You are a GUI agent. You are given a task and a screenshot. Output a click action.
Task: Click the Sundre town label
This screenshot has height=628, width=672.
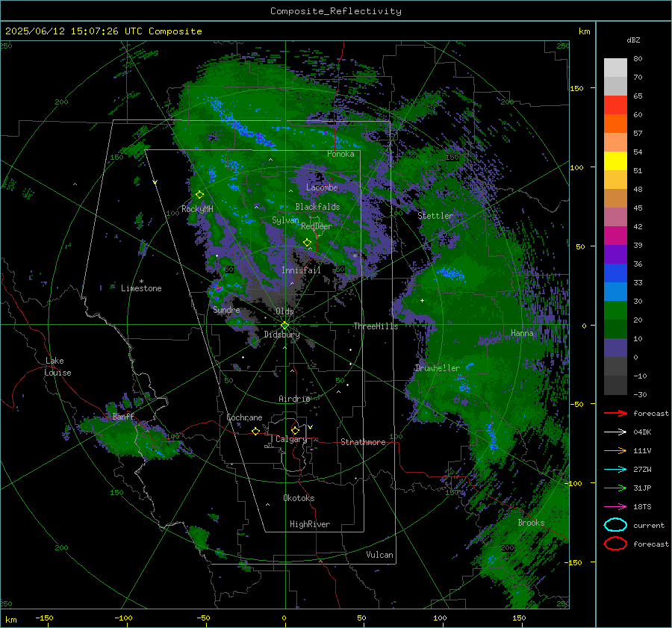226,310
